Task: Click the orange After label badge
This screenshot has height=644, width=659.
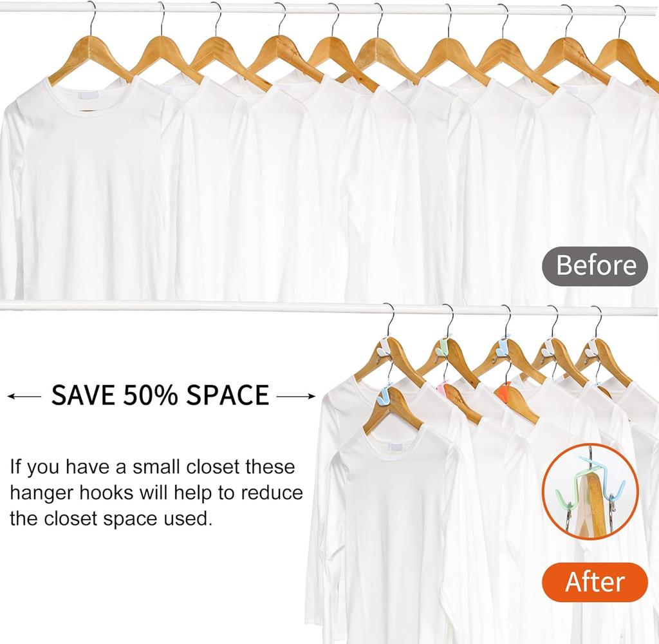Action: tap(594, 582)
